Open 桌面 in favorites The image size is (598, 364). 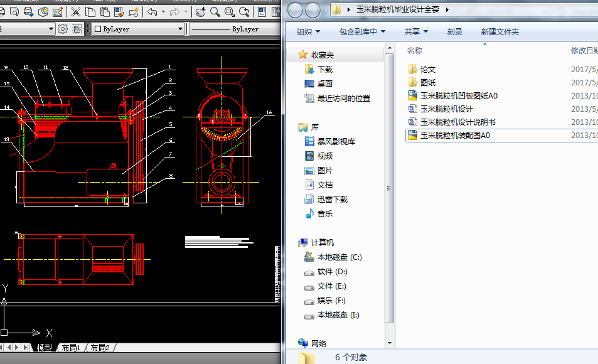coord(325,83)
